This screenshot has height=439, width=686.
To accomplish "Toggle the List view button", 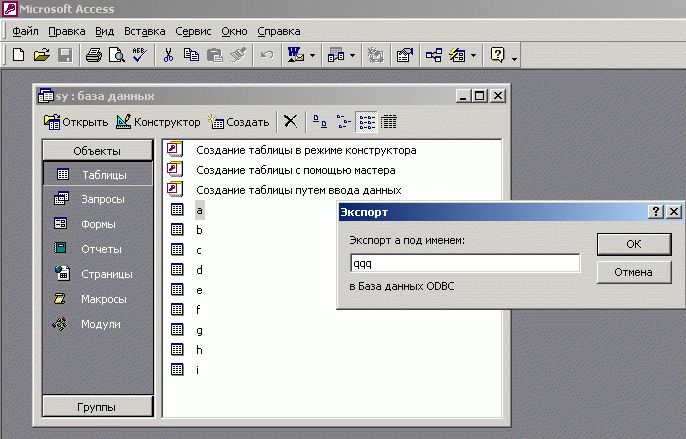I will point(367,122).
